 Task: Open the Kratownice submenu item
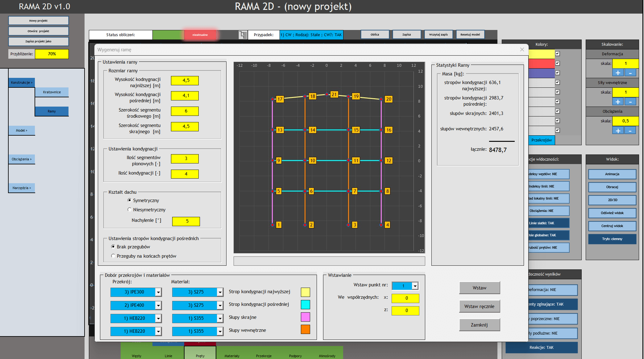[x=52, y=92]
